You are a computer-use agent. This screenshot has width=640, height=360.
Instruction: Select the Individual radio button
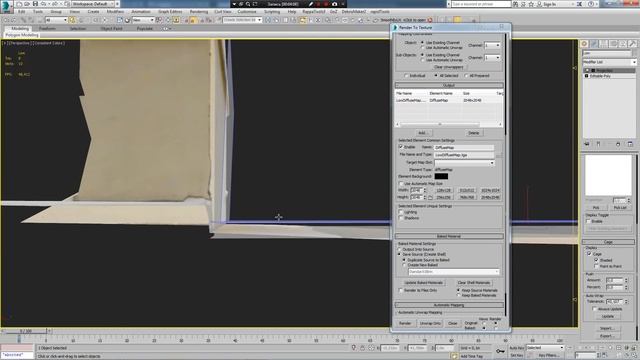click(x=406, y=76)
